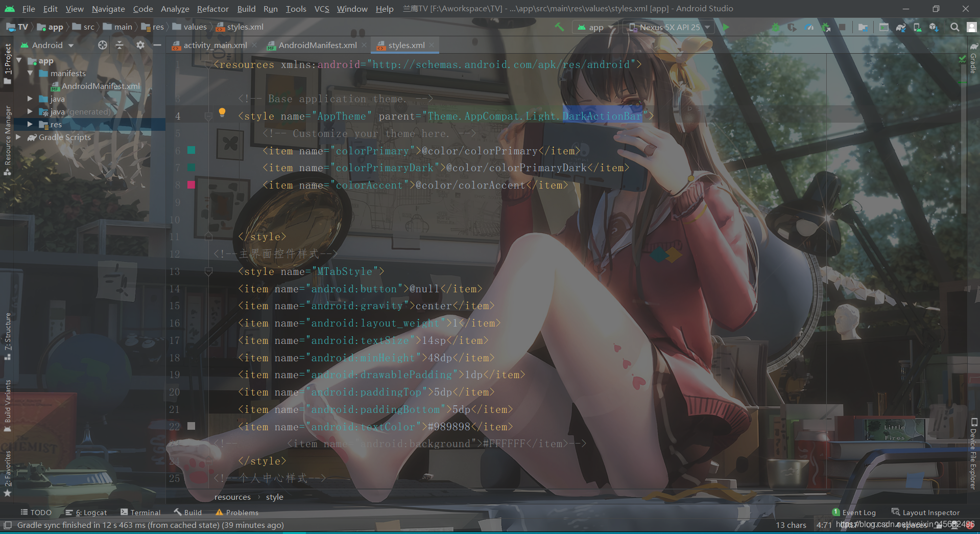Image resolution: width=980 pixels, height=534 pixels.
Task: Click the values breadcrumb in navigation bar
Action: 190,27
